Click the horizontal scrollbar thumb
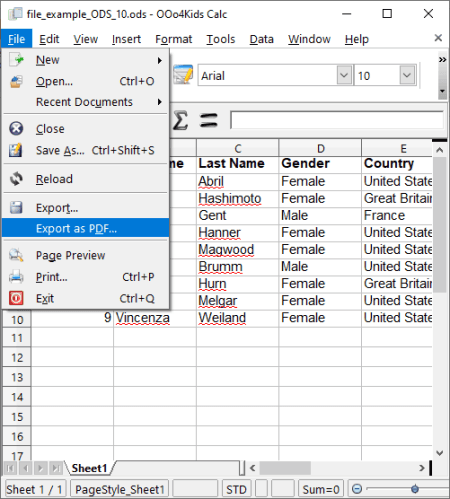This screenshot has height=499, width=450. [285, 468]
